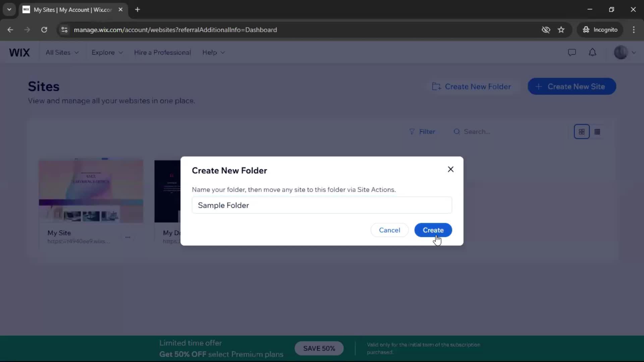This screenshot has height=362, width=644.
Task: View site information icon in address bar
Action: [x=64, y=30]
